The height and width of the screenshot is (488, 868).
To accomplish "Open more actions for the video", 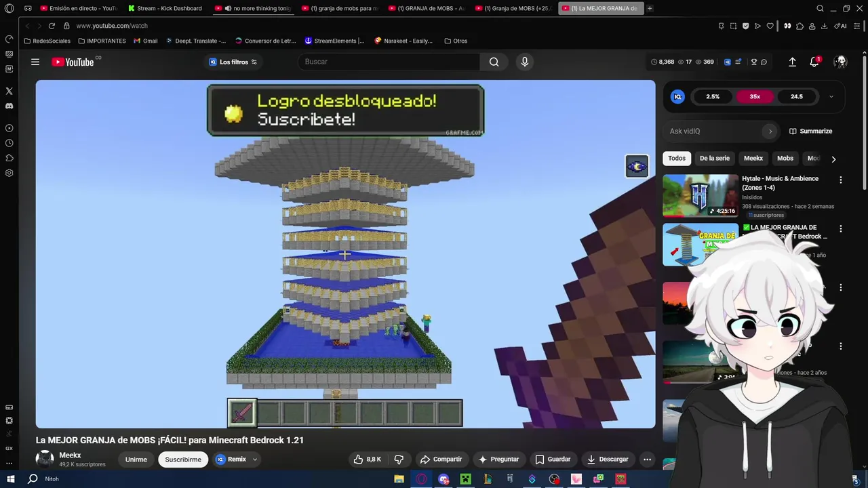I will click(647, 459).
